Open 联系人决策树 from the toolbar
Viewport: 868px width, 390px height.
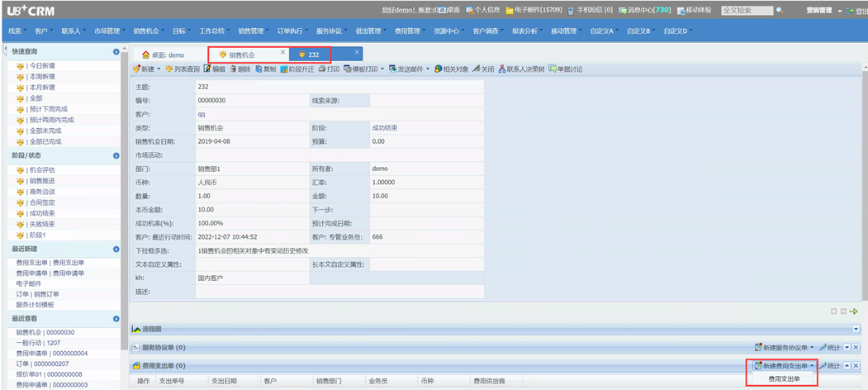(521, 69)
